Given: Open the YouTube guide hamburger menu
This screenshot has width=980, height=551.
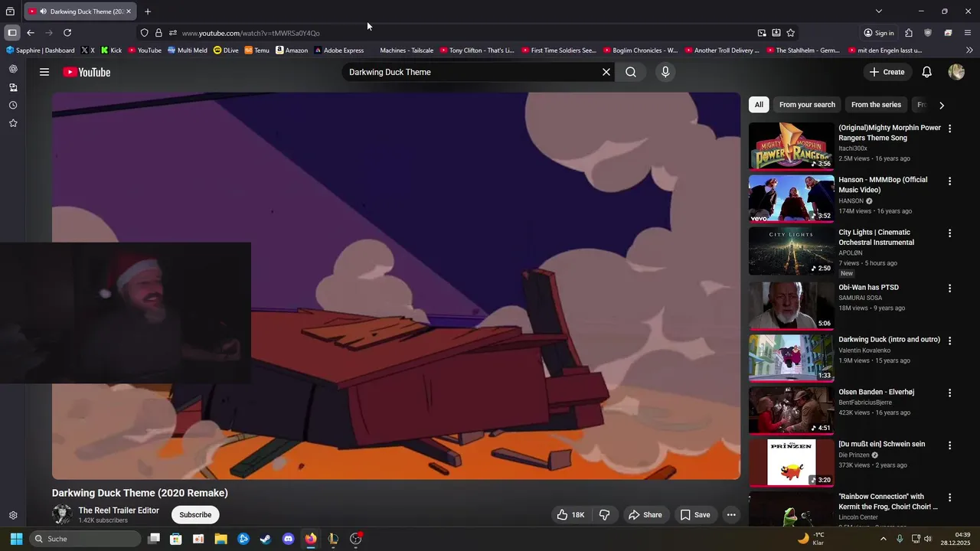Looking at the screenshot, I should 44,72.
